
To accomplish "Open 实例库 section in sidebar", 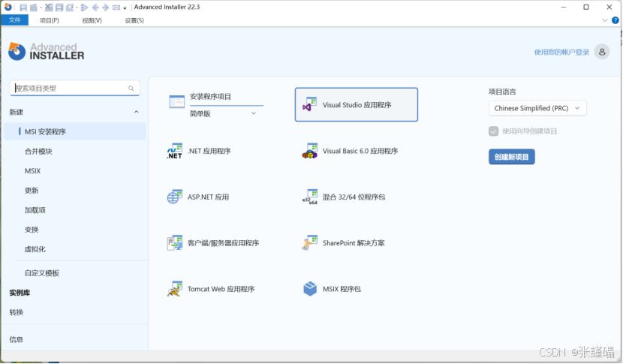I will point(20,293).
